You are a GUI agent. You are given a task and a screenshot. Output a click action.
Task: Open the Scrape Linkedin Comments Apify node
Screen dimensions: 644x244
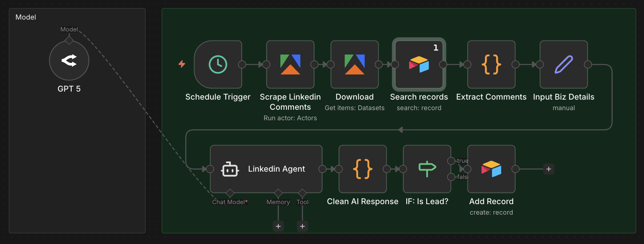click(290, 64)
